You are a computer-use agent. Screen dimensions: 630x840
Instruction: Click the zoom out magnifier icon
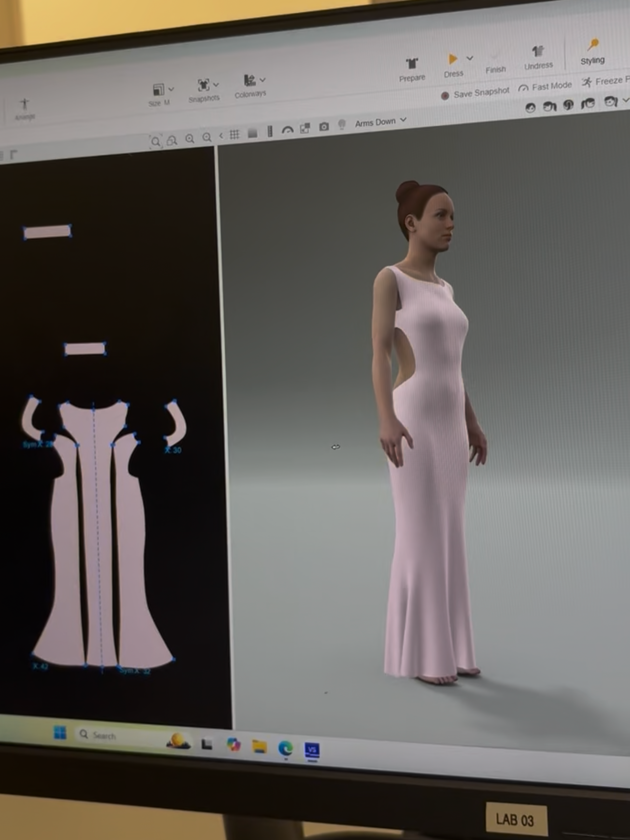(207, 137)
